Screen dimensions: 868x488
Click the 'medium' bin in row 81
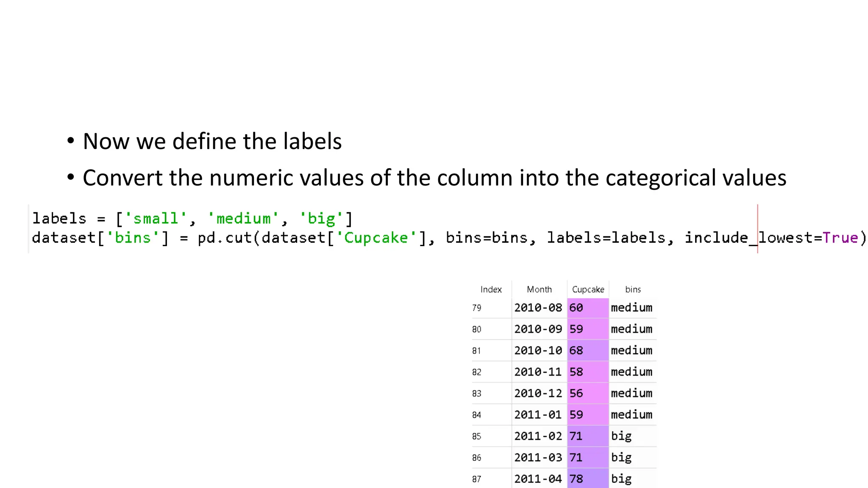tap(632, 350)
